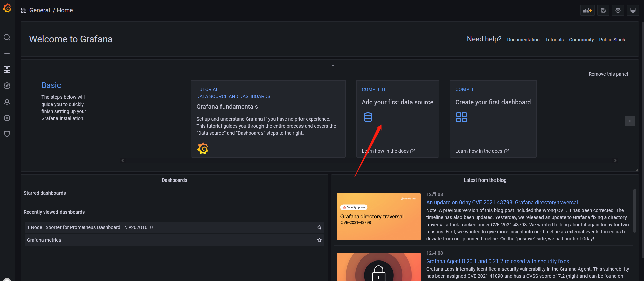Click the Dashboards panel title

click(x=174, y=180)
